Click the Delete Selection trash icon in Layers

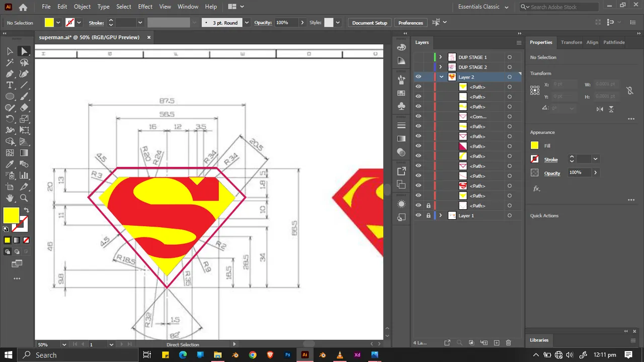(x=508, y=343)
